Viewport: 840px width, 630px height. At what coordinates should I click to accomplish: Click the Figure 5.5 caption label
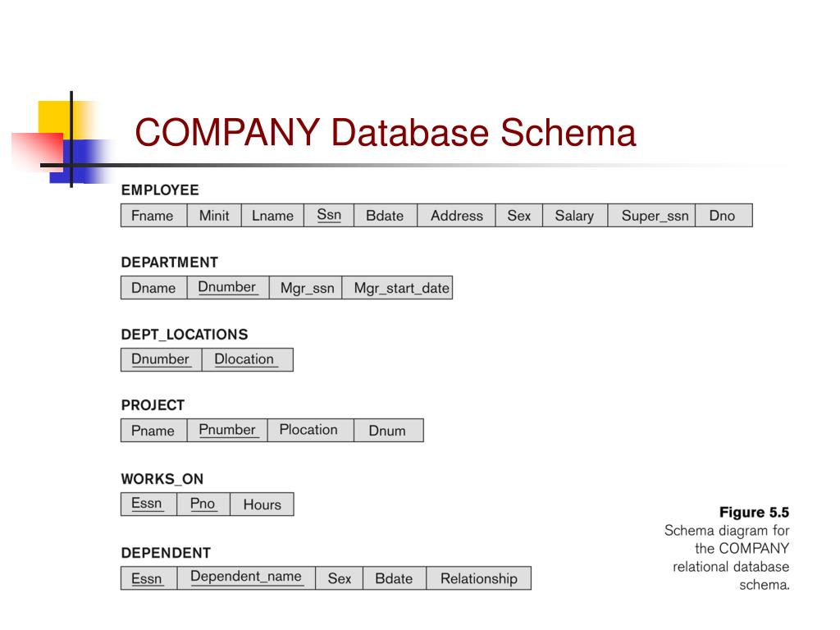click(x=755, y=512)
